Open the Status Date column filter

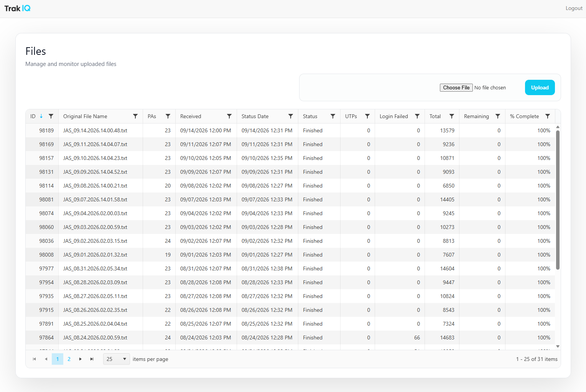291,116
